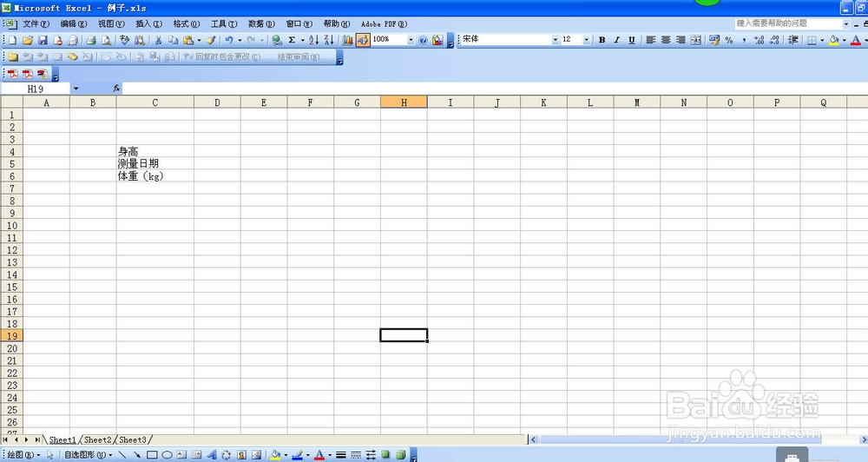Switch to the Sheet3 tab
Screen dimensions: 868x462
[x=133, y=439]
